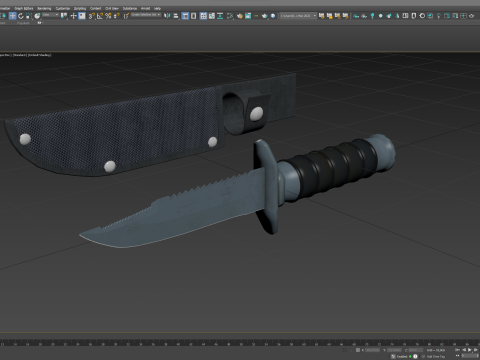This screenshot has width=480, height=360.
Task: Open the Customize menu
Action: (62, 8)
